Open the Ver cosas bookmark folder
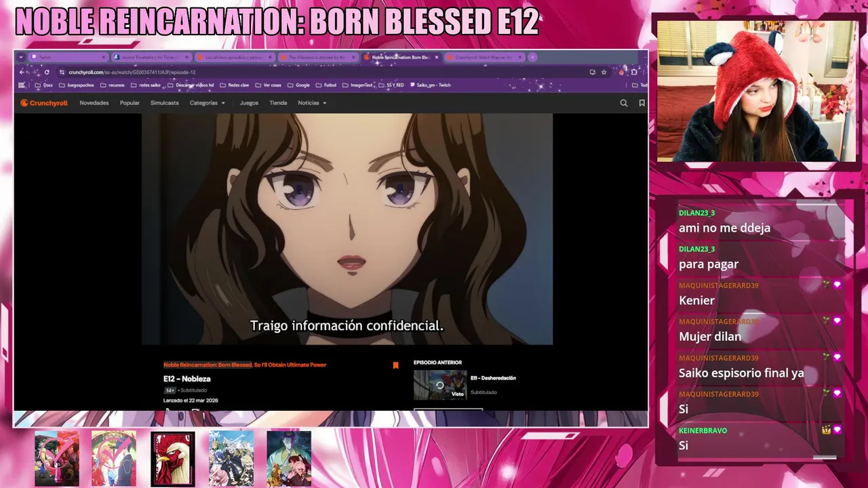This screenshot has height=488, width=868. click(269, 85)
